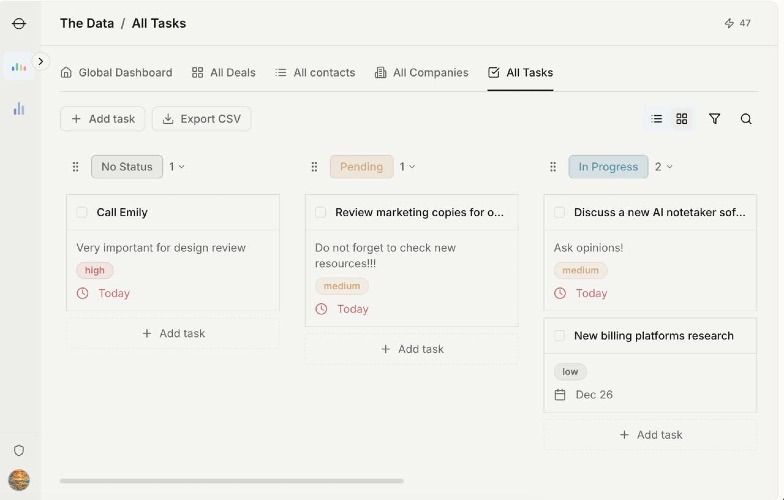Click the In Progress status badge
Viewport: 784px width, 500px height.
point(608,166)
